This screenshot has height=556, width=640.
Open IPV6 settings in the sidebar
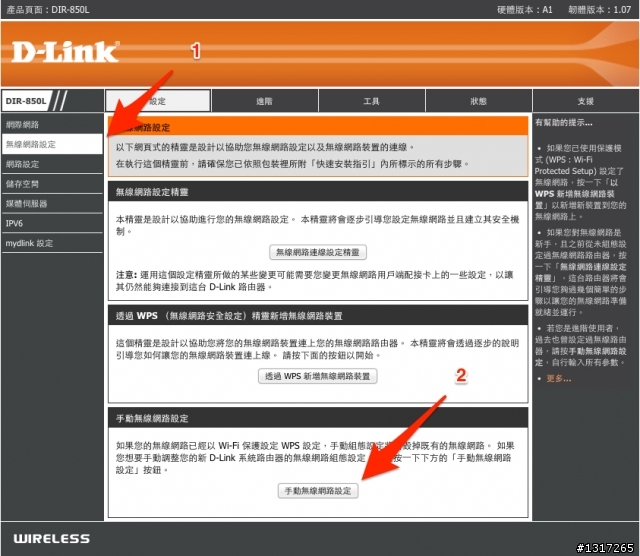point(52,223)
